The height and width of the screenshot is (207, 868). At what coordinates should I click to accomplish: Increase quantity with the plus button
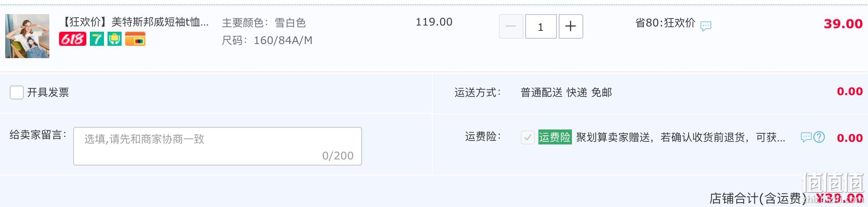click(x=571, y=26)
